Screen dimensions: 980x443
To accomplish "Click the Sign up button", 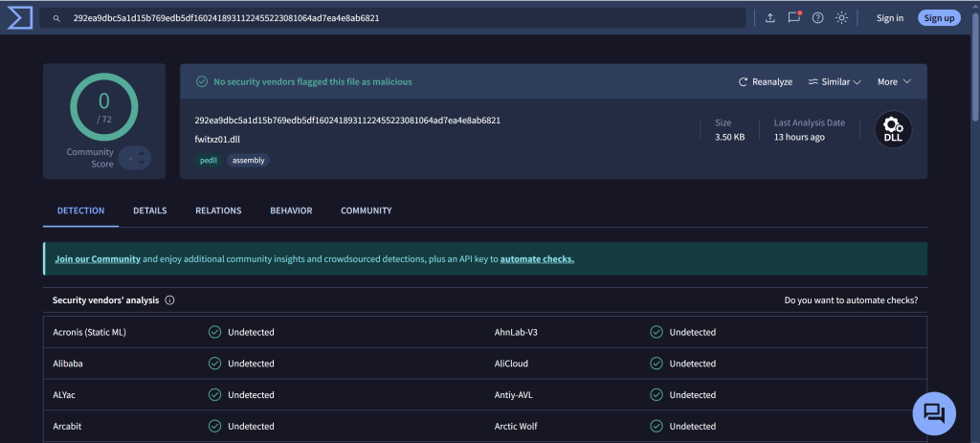I will [x=940, y=18].
